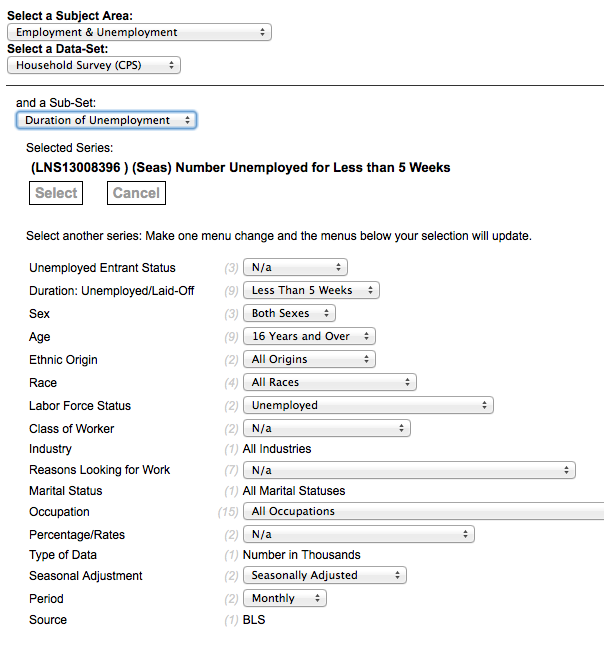Open the Sex dropdown

pyautogui.click(x=289, y=313)
